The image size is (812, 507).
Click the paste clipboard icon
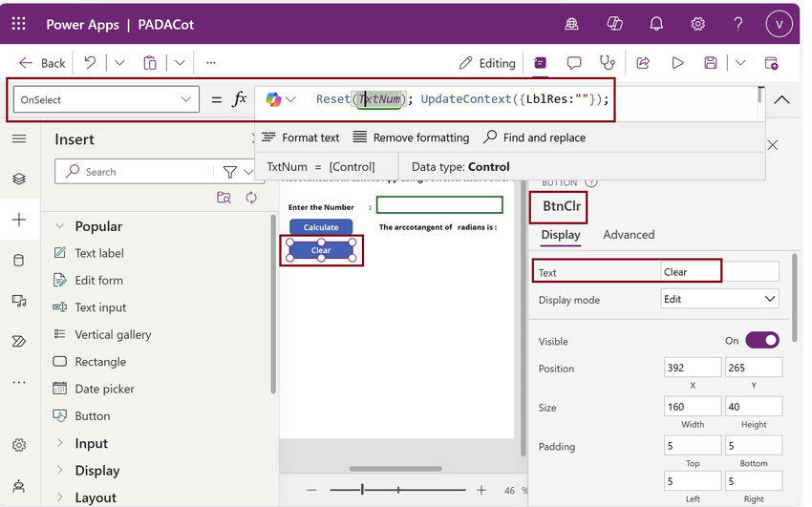pos(150,63)
